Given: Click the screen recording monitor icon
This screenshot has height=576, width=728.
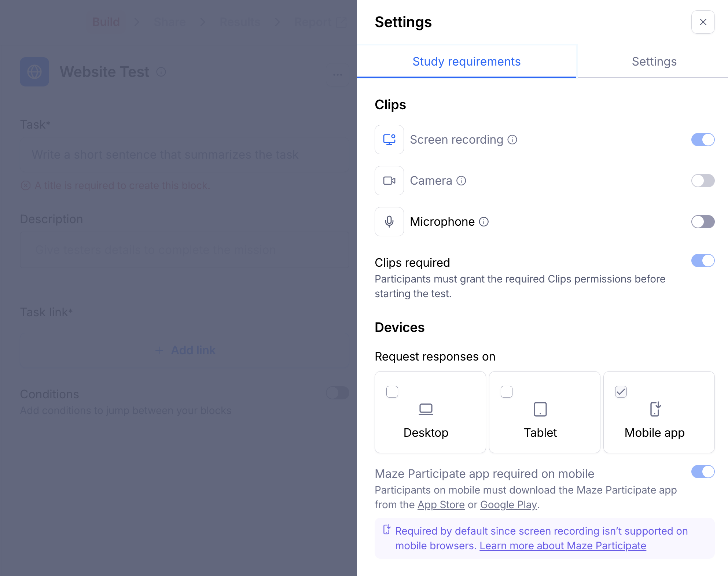Looking at the screenshot, I should 389,140.
